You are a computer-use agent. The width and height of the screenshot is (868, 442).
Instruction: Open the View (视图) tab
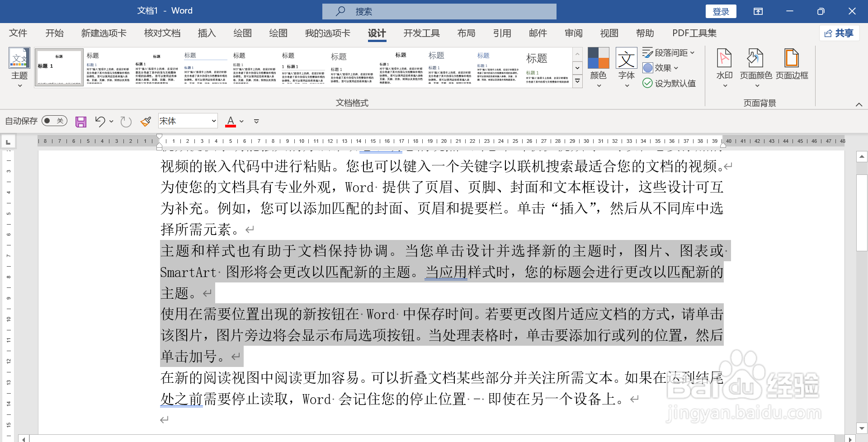tap(609, 33)
